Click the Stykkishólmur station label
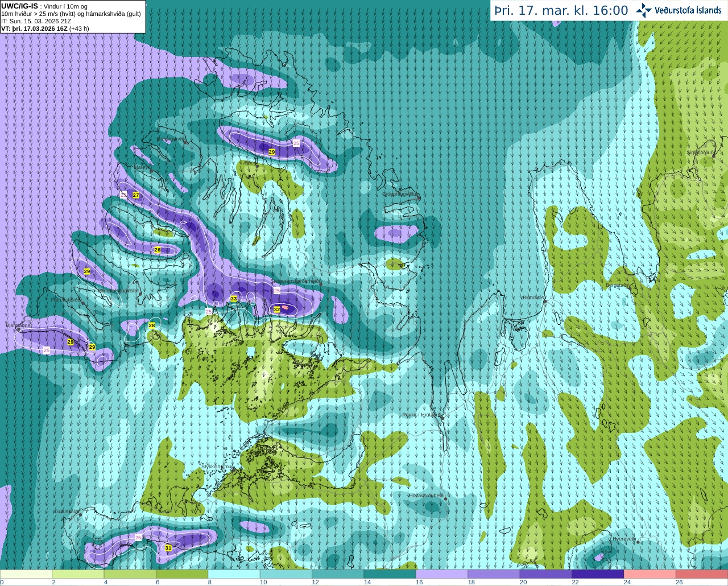The width and height of the screenshot is (728, 586). tap(217, 467)
